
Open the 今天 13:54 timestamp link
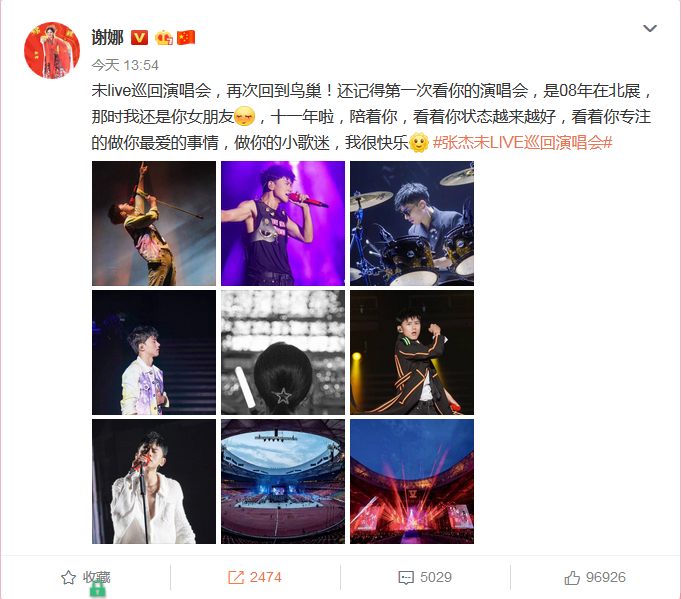tap(125, 65)
